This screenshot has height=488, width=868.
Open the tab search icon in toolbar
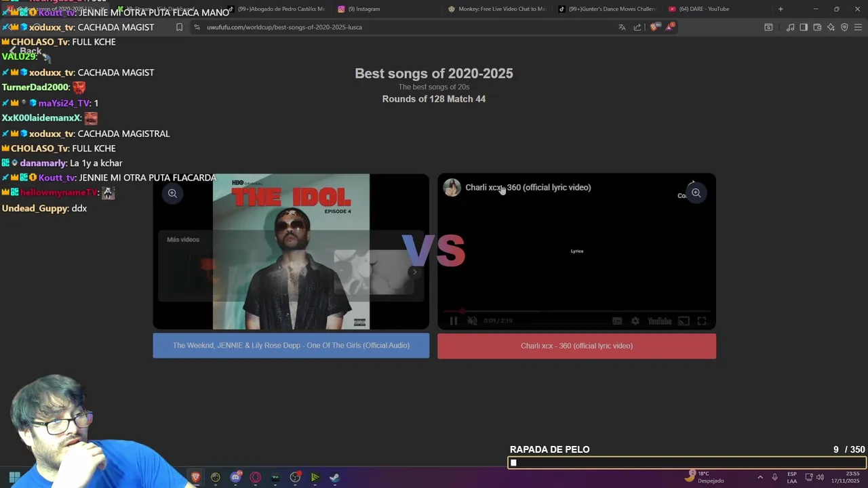(x=768, y=27)
